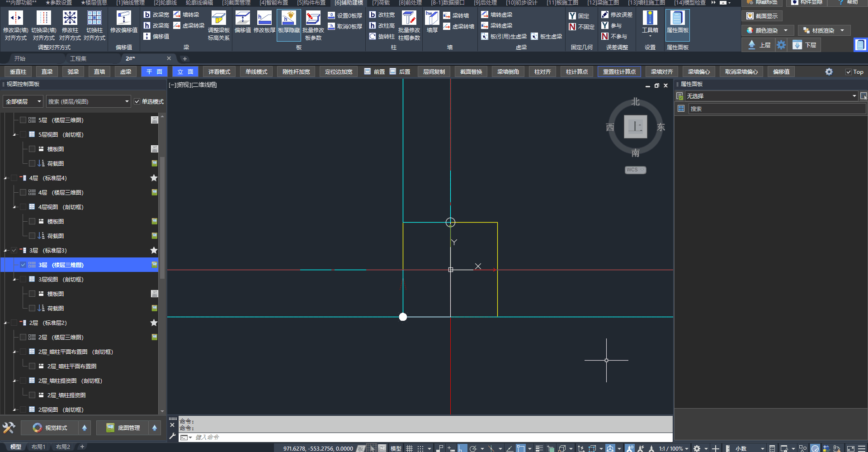The image size is (868, 452).
Task: Check the 5层 (楼层三维图) checkbox
Action: click(x=23, y=120)
